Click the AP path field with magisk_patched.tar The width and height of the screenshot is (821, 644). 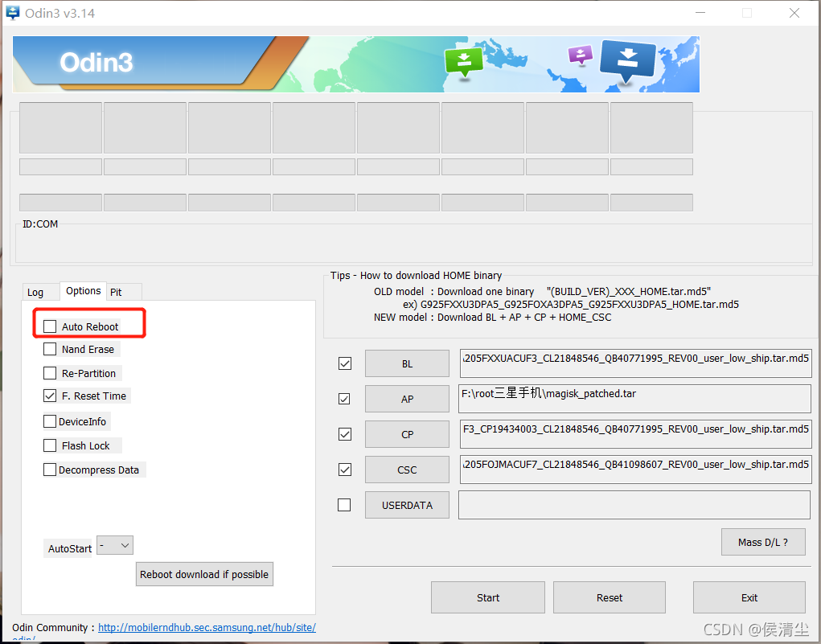coord(635,399)
